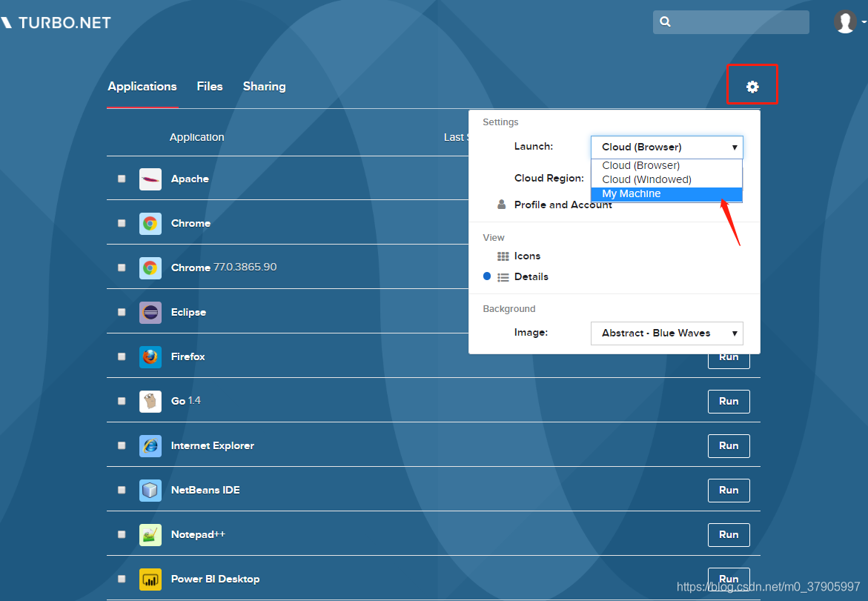Screen dimensions: 868x601
Task: Tick the Apache row checkbox
Action: click(x=122, y=179)
